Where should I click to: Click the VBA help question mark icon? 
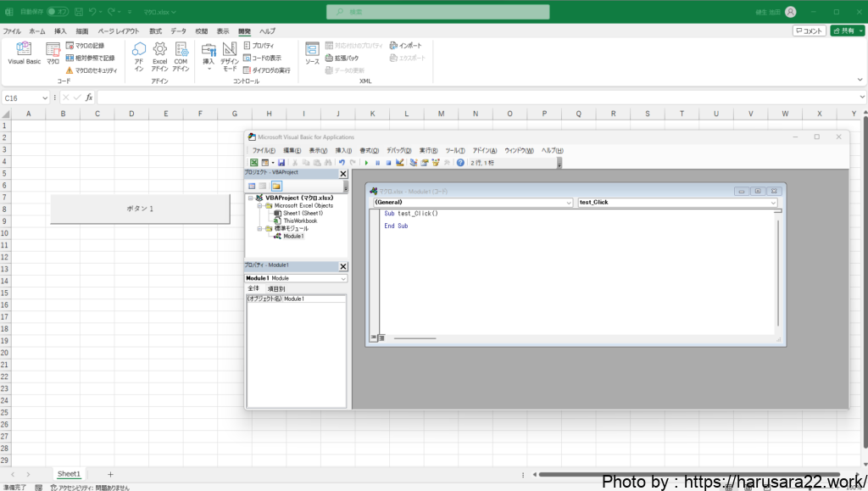tap(460, 163)
